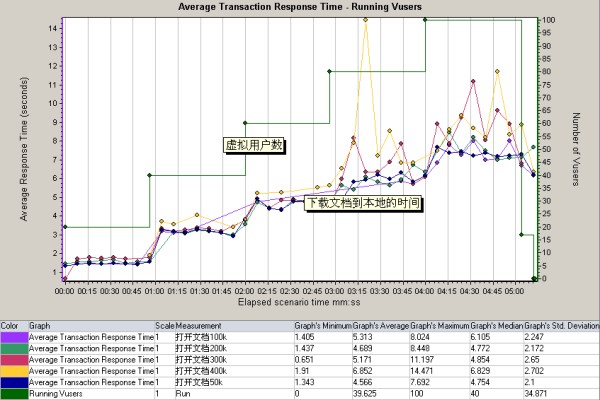Viewport: 600px width, 400px height.
Task: Select measurement 打开文档300k
Action: 201,360
